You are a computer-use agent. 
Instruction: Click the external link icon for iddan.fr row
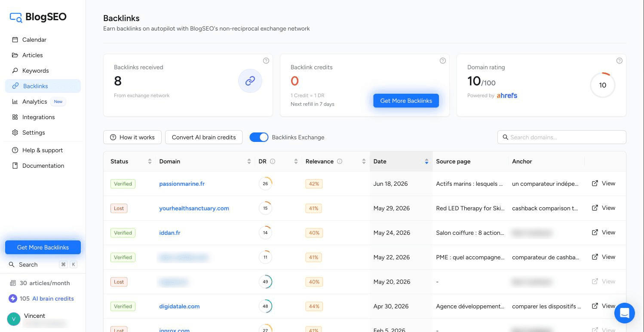(x=595, y=233)
